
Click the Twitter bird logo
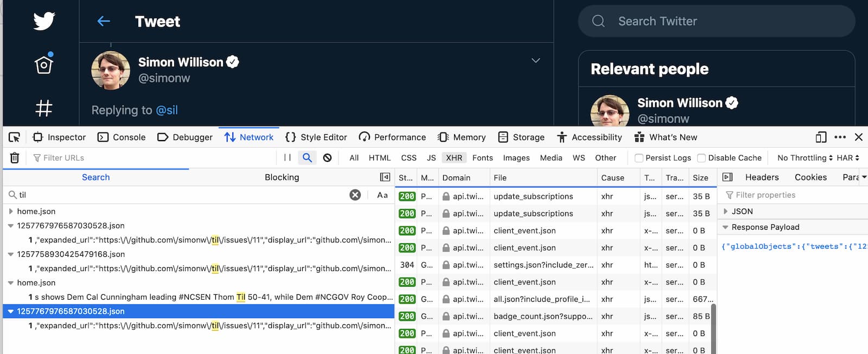coord(44,21)
